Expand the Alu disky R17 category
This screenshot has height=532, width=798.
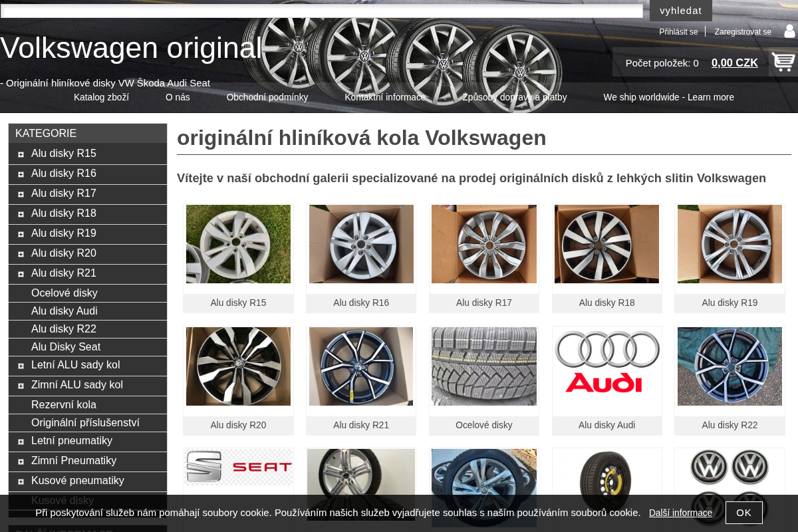(21, 194)
